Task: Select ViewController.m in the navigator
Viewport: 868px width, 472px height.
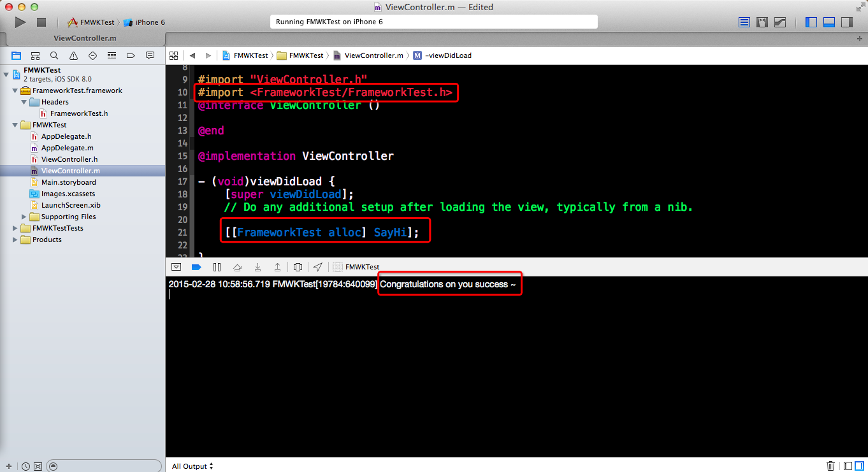Action: (83, 171)
